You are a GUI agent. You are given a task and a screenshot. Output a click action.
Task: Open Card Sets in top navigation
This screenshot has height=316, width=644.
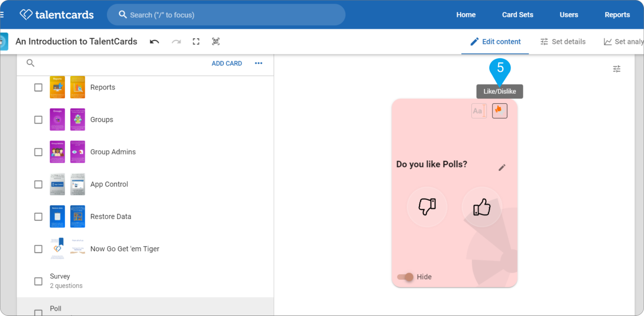(517, 15)
